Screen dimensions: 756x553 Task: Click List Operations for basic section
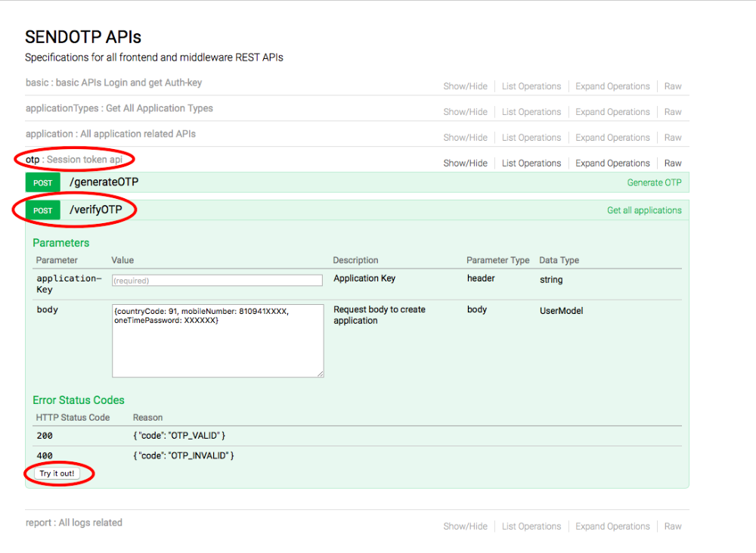pos(531,86)
